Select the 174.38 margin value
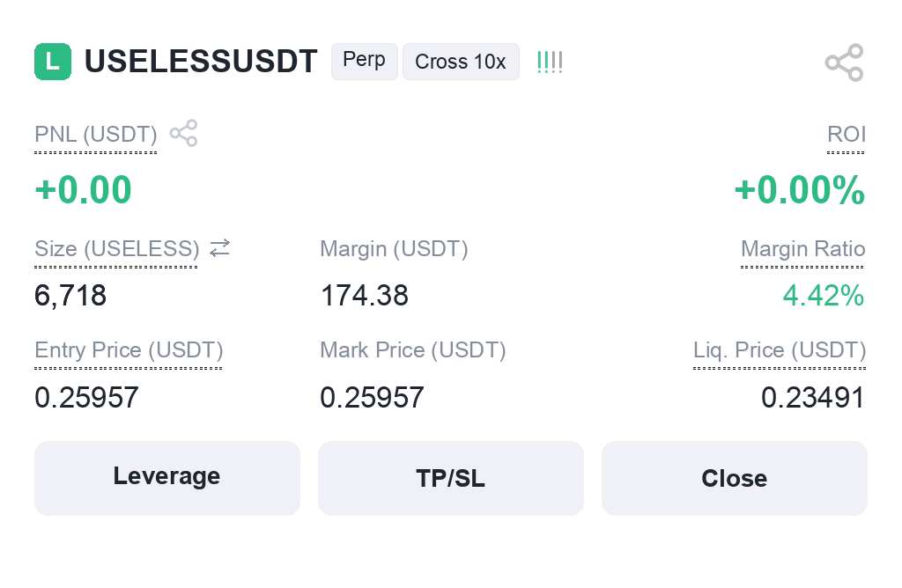 364,296
